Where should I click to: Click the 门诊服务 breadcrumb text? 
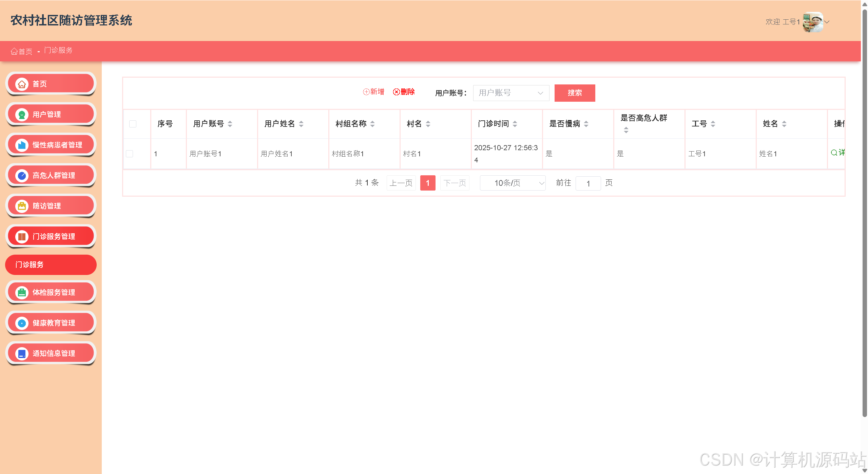point(58,51)
